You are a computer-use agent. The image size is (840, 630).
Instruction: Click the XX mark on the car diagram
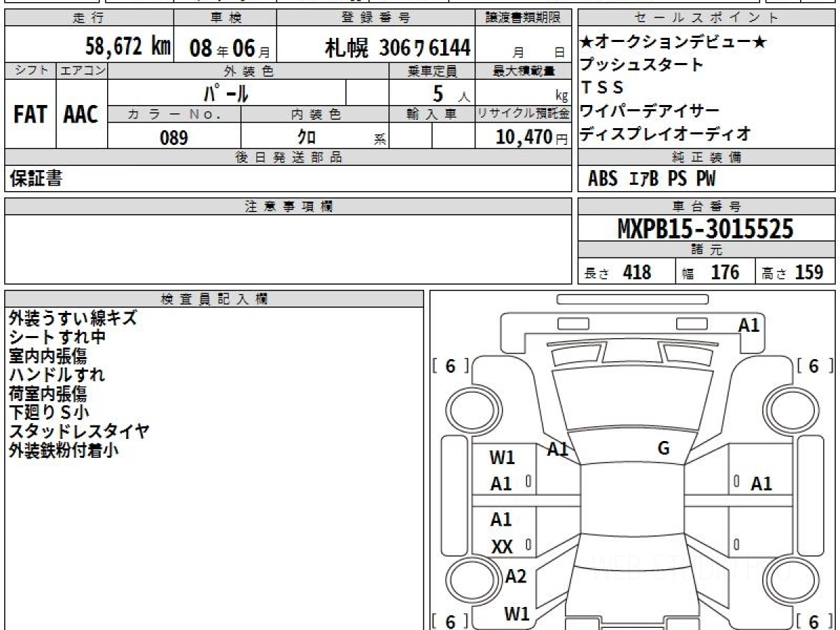(502, 547)
